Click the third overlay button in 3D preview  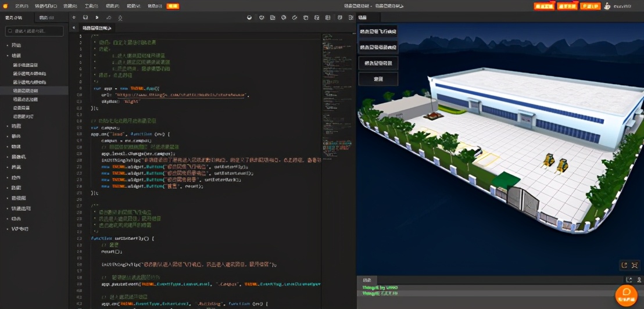point(378,63)
